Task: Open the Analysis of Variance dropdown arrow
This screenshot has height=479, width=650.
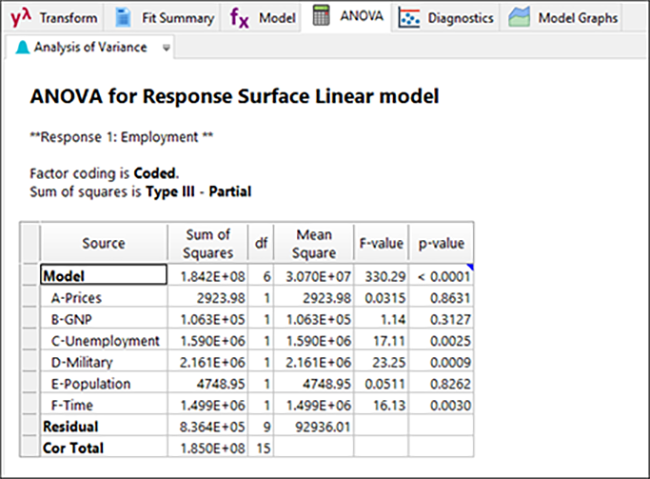Action: click(166, 47)
